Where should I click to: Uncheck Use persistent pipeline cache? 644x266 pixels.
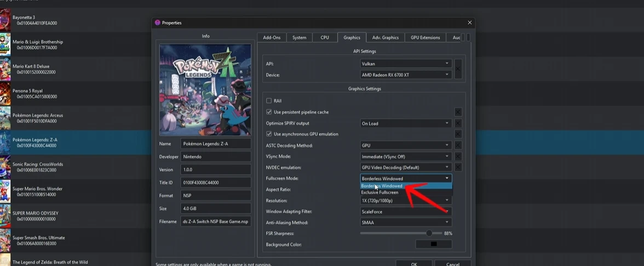pos(269,112)
